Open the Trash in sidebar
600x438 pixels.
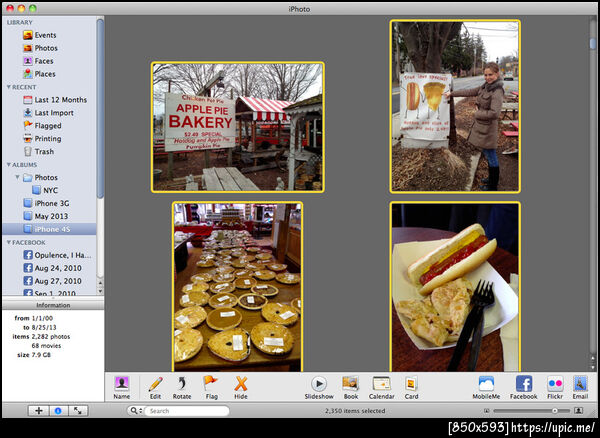(39, 152)
